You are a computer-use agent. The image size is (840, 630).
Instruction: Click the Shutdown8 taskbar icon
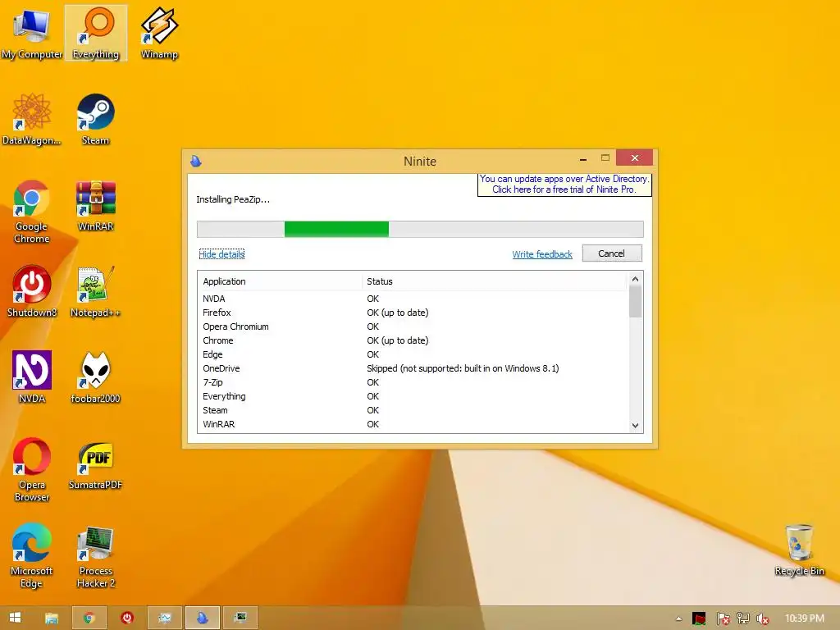[x=127, y=618]
